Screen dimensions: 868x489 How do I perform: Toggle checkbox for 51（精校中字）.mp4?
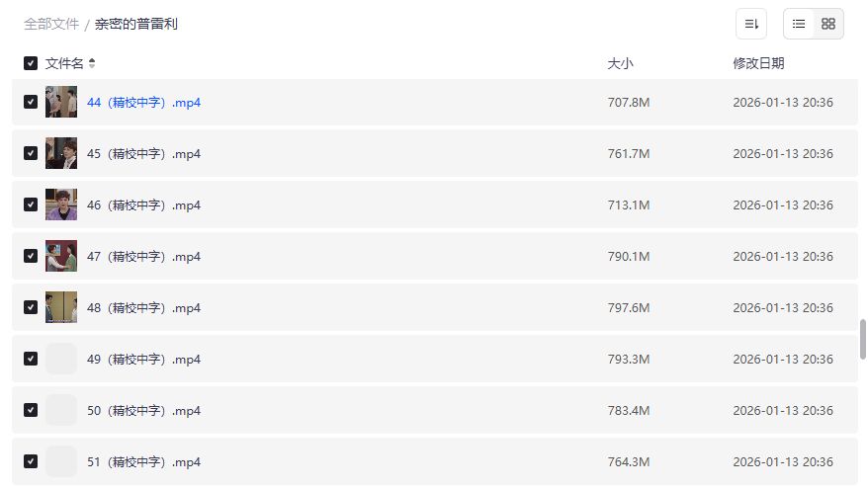pyautogui.click(x=31, y=461)
